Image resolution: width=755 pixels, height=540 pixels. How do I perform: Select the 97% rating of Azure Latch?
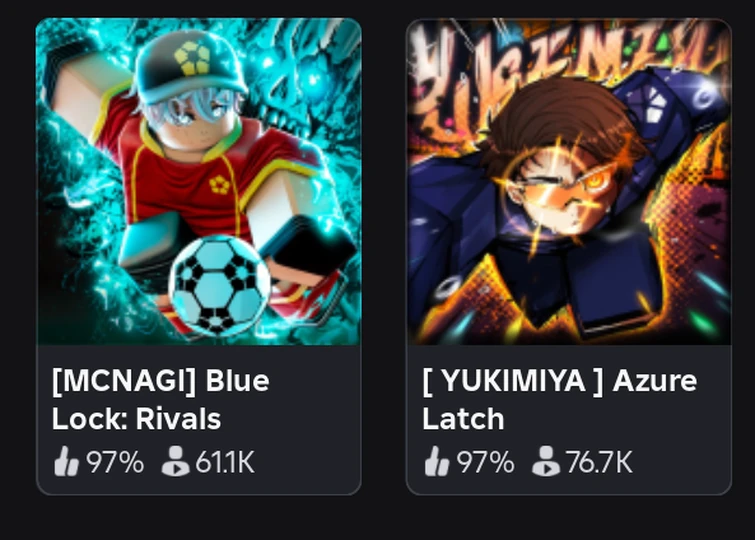485,462
